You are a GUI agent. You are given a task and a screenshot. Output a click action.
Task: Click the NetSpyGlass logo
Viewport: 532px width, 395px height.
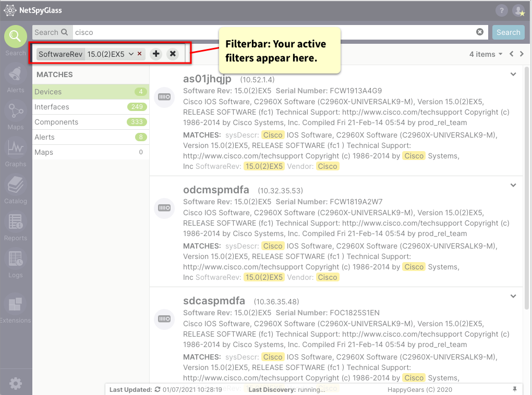(x=33, y=10)
